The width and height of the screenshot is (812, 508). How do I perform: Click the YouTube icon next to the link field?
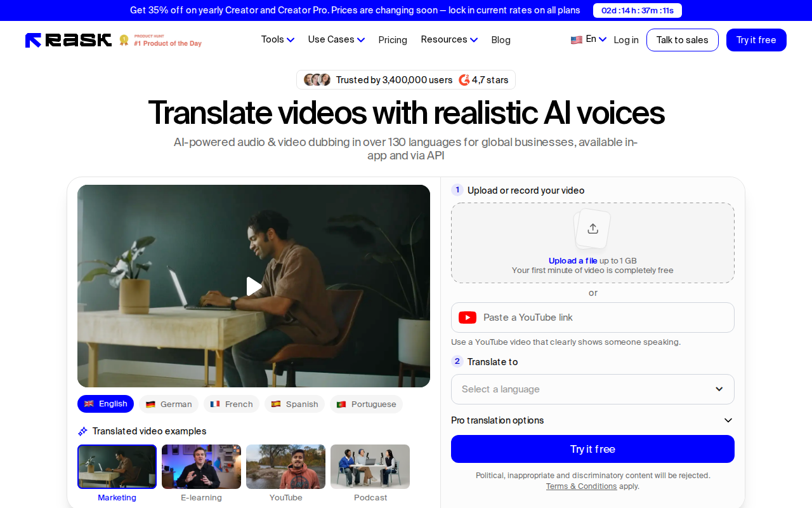tap(468, 317)
